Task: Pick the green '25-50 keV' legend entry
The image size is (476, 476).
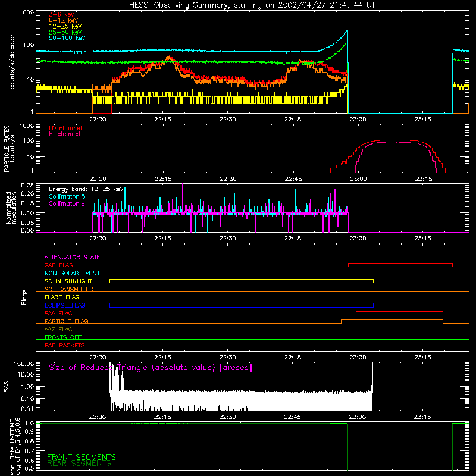Action: point(65,32)
